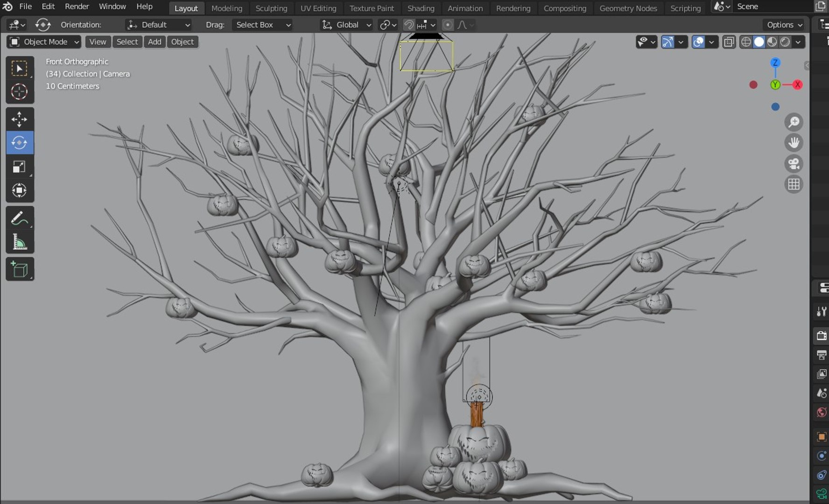Open the Physics properties tab

[x=822, y=456]
